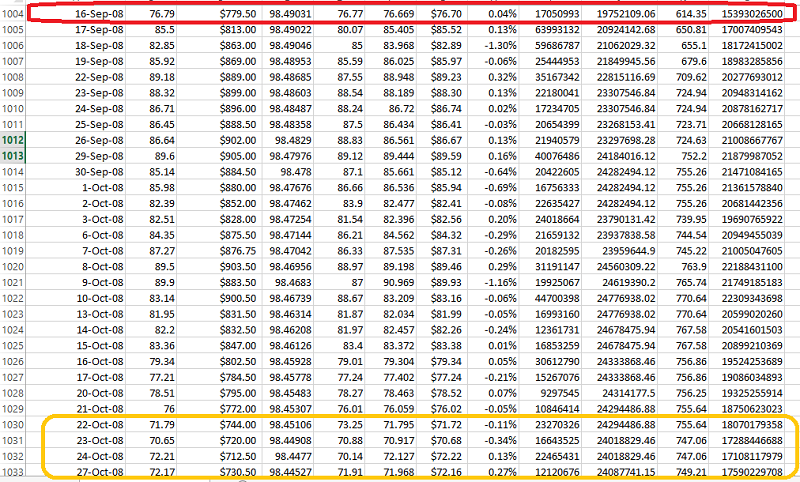Select row header 1030

click(13, 425)
